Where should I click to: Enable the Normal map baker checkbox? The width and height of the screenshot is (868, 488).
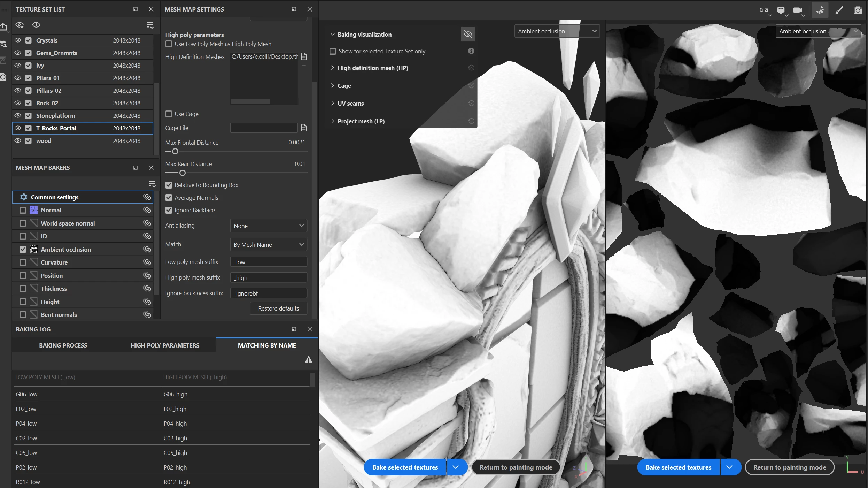23,210
